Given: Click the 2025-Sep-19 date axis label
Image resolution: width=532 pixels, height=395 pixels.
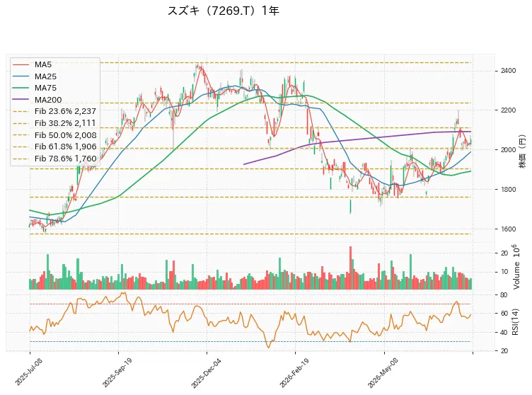Looking at the screenshot, I should point(117,372).
